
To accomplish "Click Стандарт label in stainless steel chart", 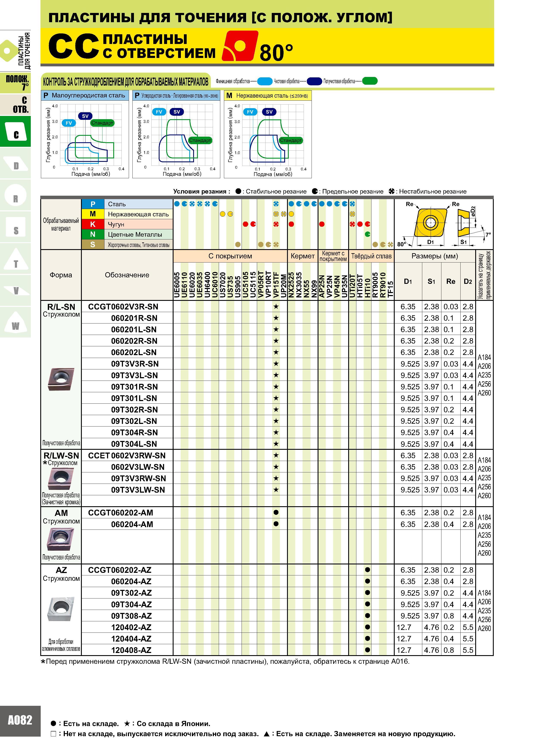I will (x=291, y=140).
